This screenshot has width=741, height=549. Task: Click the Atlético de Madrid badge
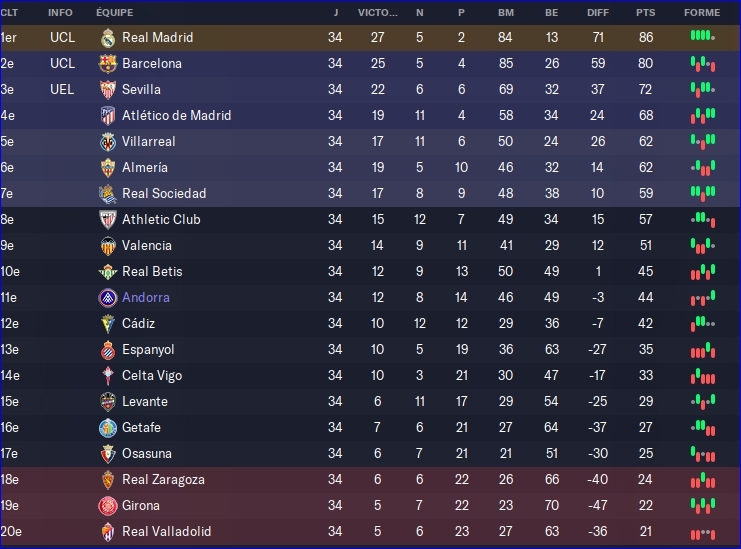pyautogui.click(x=108, y=115)
